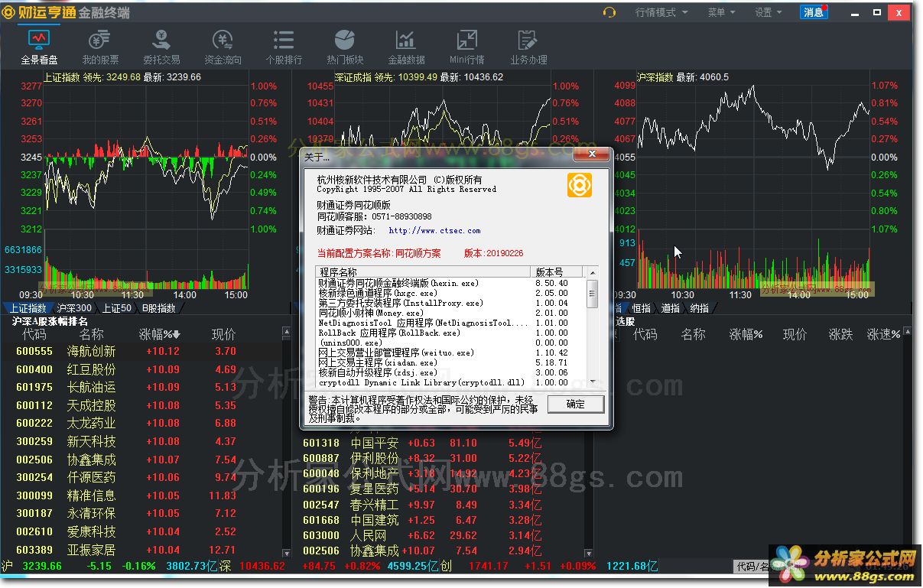
Task: Select the hexin.exe row in program list
Action: coord(450,283)
